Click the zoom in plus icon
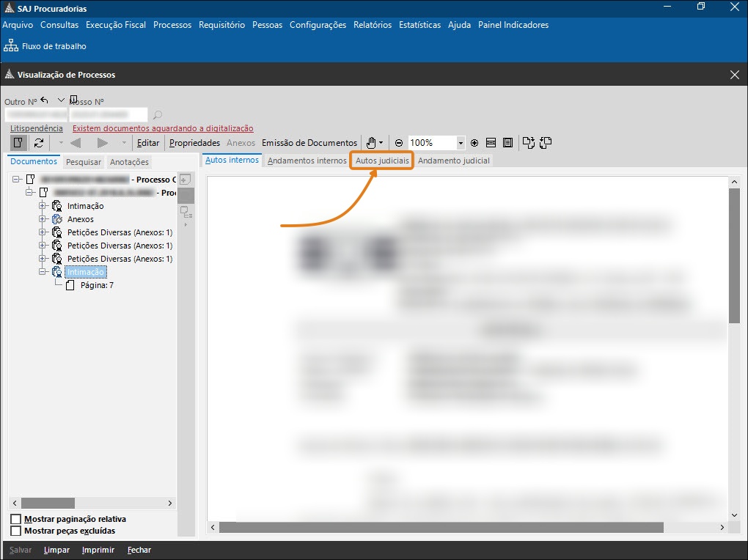The image size is (748, 560). click(474, 143)
